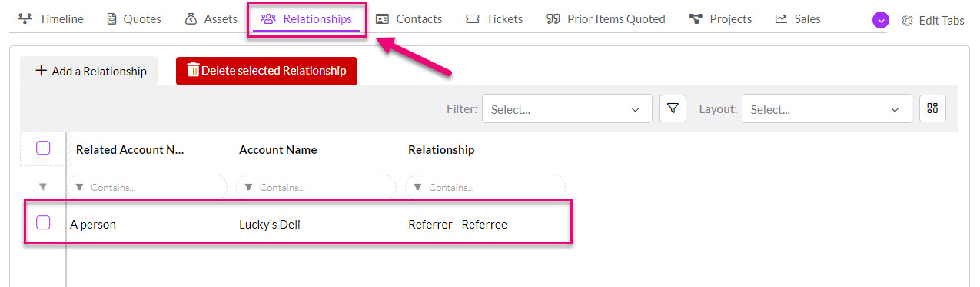Image resolution: width=980 pixels, height=287 pixels.
Task: Click the Add a Relationship button
Action: (x=89, y=71)
